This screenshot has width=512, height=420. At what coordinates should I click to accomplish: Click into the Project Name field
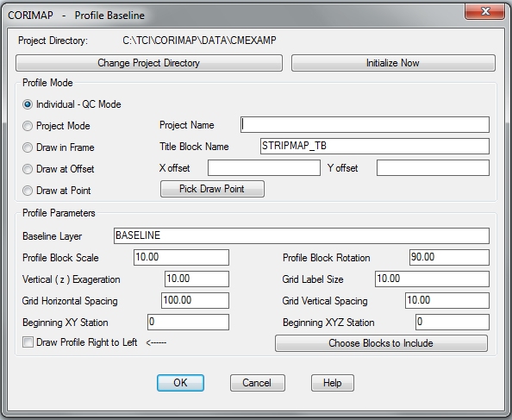(365, 125)
